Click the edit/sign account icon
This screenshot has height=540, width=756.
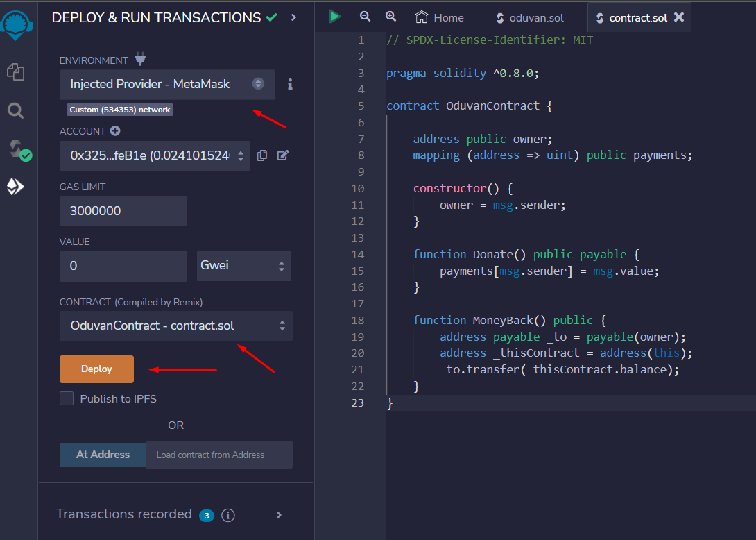[x=283, y=155]
